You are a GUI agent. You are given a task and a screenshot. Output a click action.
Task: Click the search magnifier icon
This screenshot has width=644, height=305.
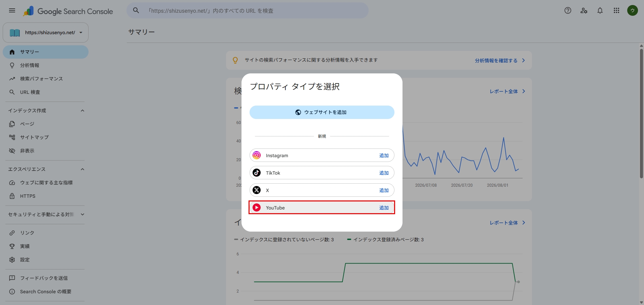pos(136,11)
